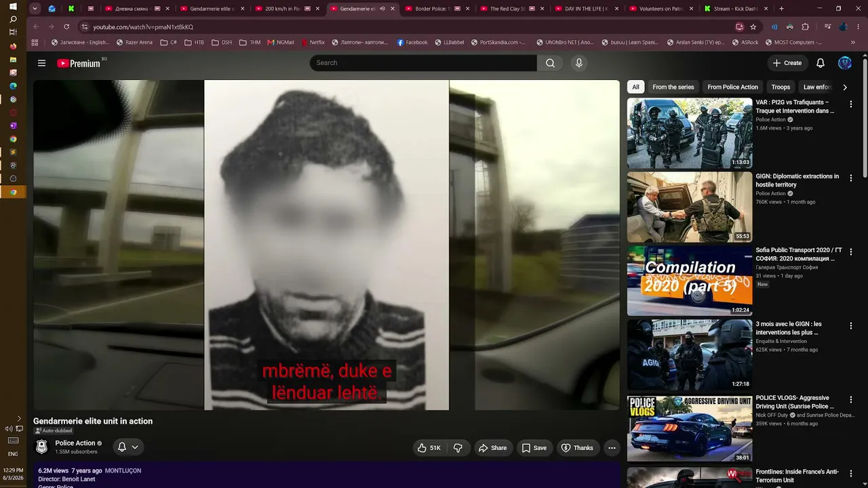Open the THM bookmarks folder
The width and height of the screenshot is (868, 488).
click(250, 42)
